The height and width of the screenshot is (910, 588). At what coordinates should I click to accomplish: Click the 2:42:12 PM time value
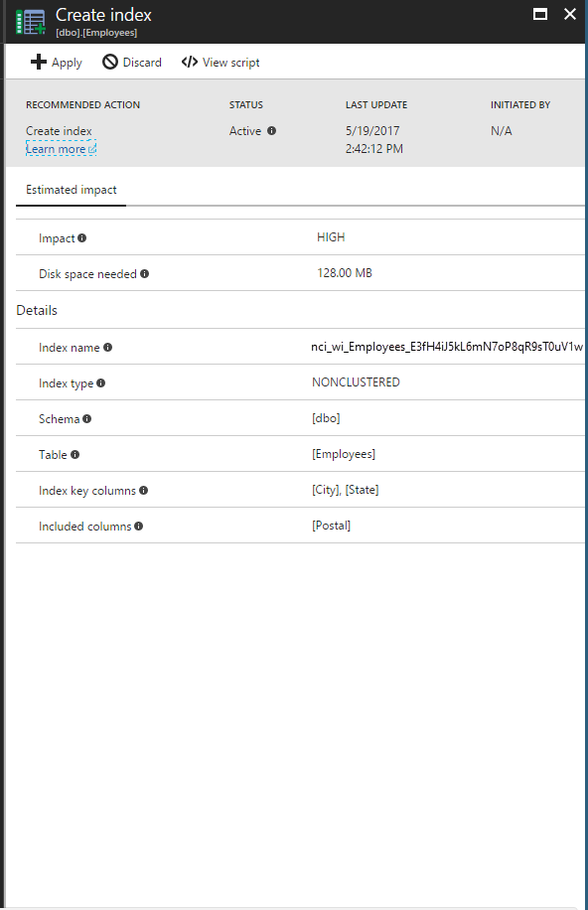[374, 149]
